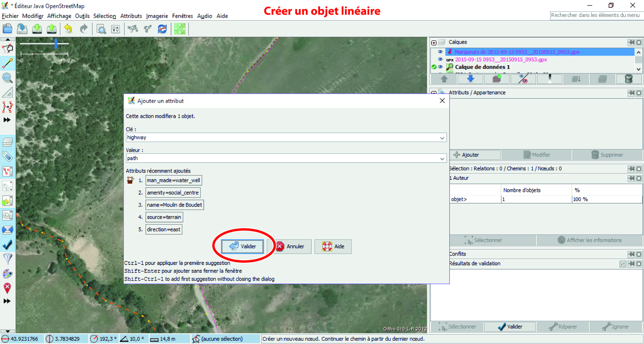Toggle the filter funnel panel button

point(7,259)
